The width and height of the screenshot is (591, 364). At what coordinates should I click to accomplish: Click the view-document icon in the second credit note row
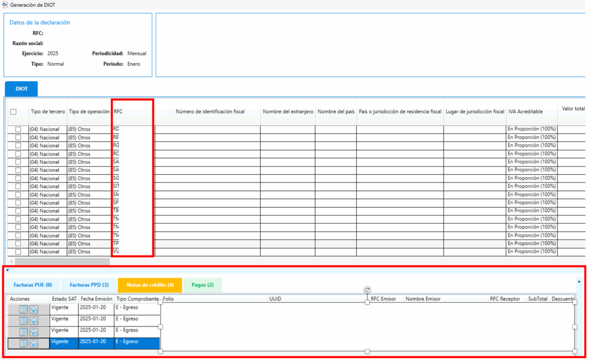tap(24, 320)
